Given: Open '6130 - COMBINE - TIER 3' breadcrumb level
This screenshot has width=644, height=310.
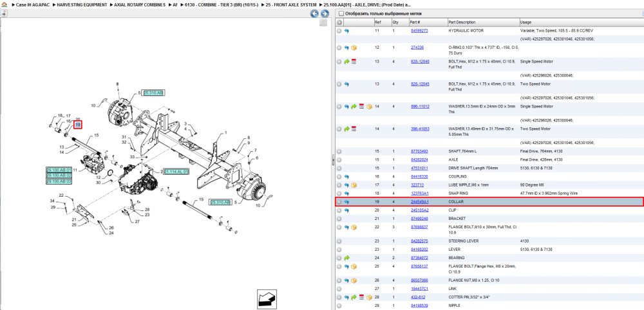Looking at the screenshot, I should [x=222, y=5].
